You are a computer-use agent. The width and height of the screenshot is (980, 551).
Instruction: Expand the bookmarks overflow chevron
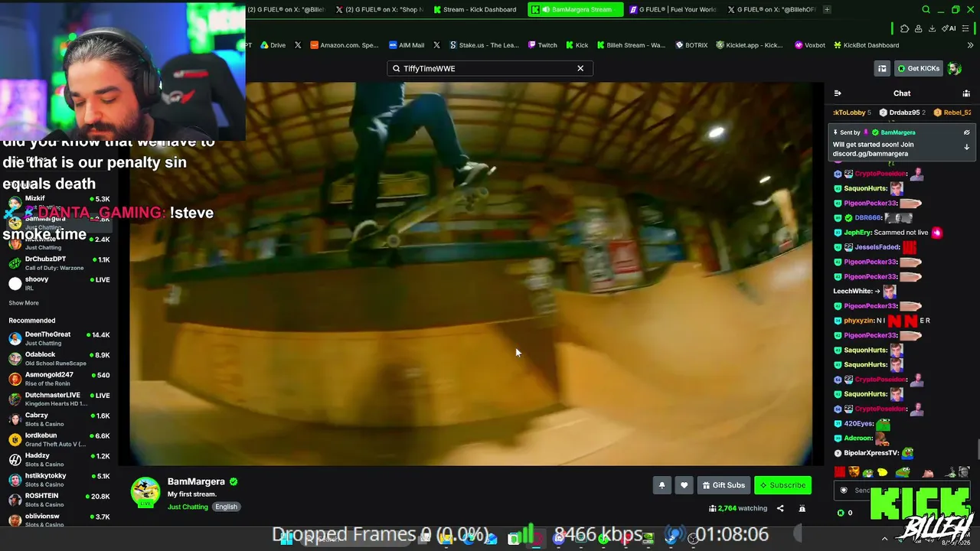(970, 45)
